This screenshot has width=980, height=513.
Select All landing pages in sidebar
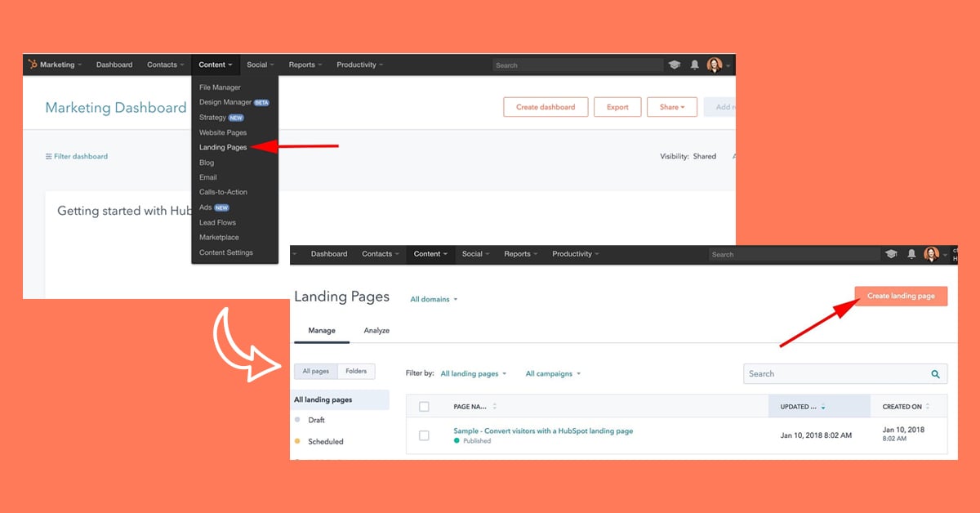pyautogui.click(x=341, y=399)
